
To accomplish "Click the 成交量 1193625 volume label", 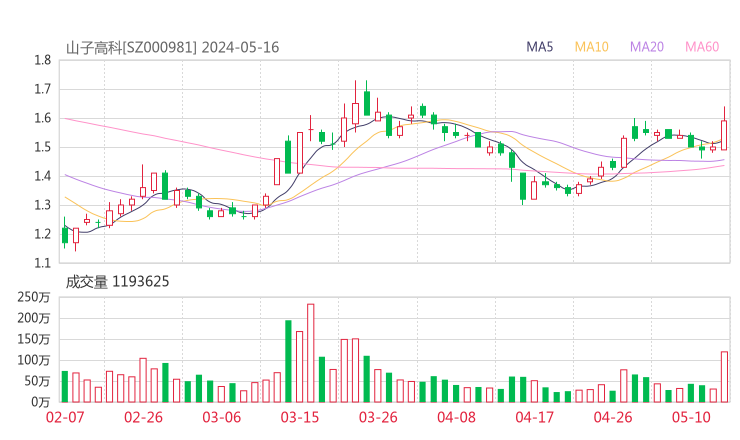I will pos(117,282).
